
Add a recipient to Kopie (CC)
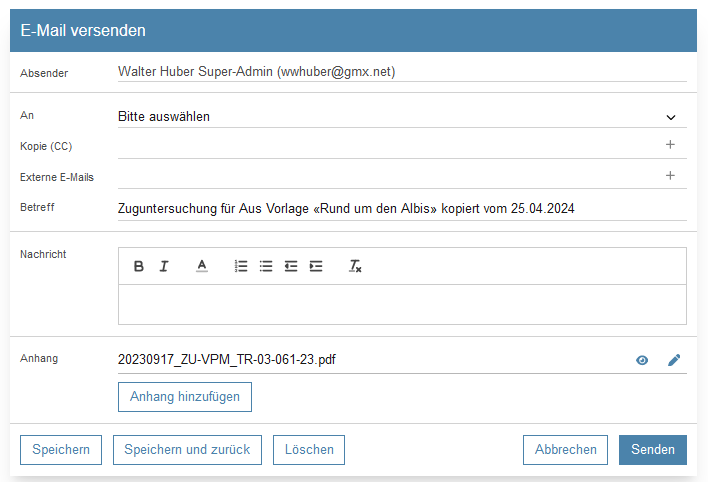coord(670,145)
